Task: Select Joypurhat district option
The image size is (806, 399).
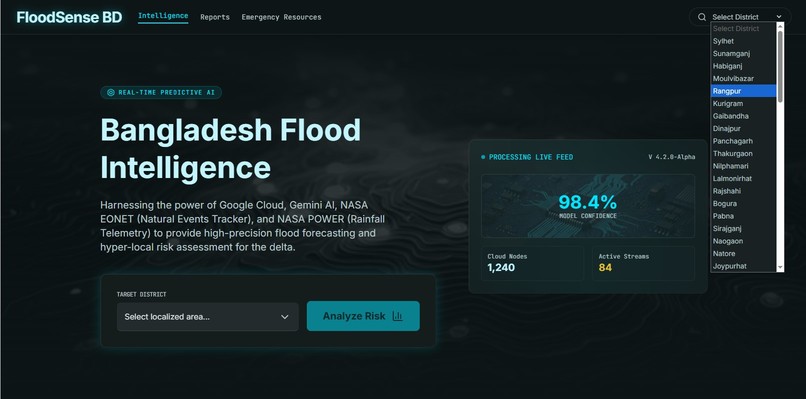Action: point(743,266)
